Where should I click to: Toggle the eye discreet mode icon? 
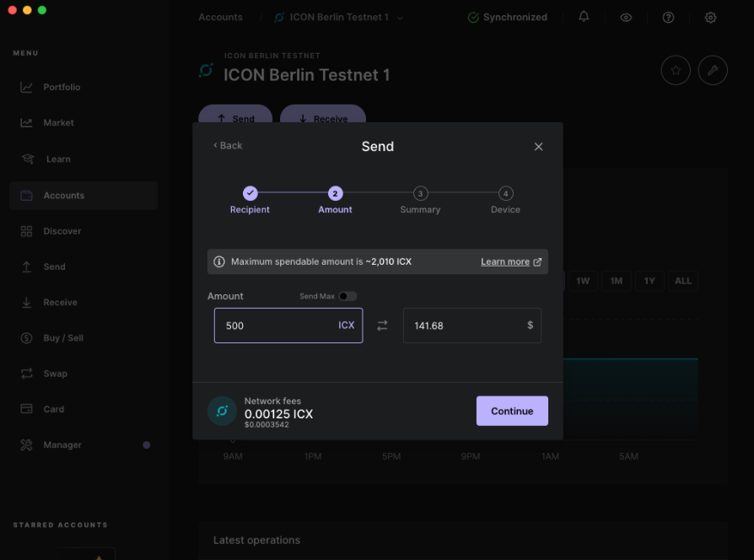tap(626, 17)
